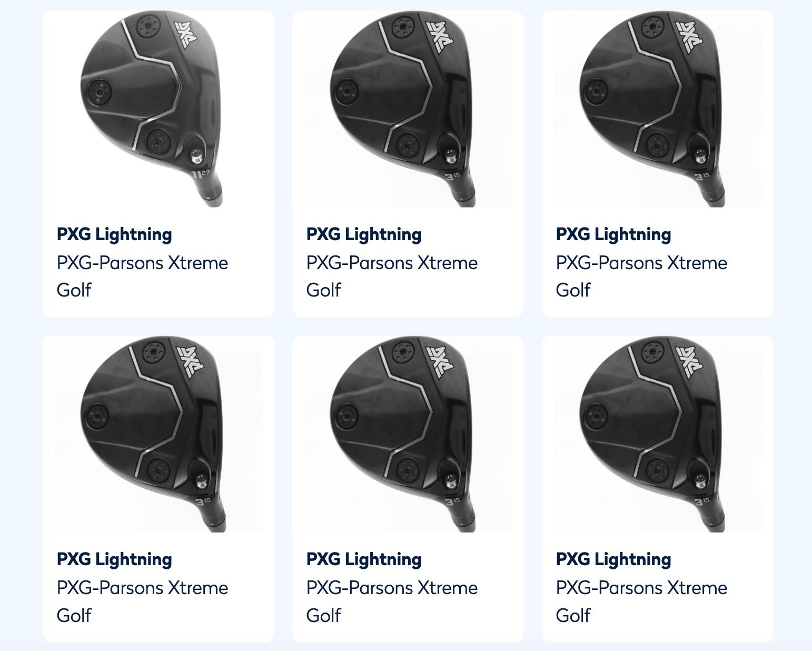The height and width of the screenshot is (651, 812).
Task: Click the club photo in the top-middle card
Action: click(x=408, y=108)
